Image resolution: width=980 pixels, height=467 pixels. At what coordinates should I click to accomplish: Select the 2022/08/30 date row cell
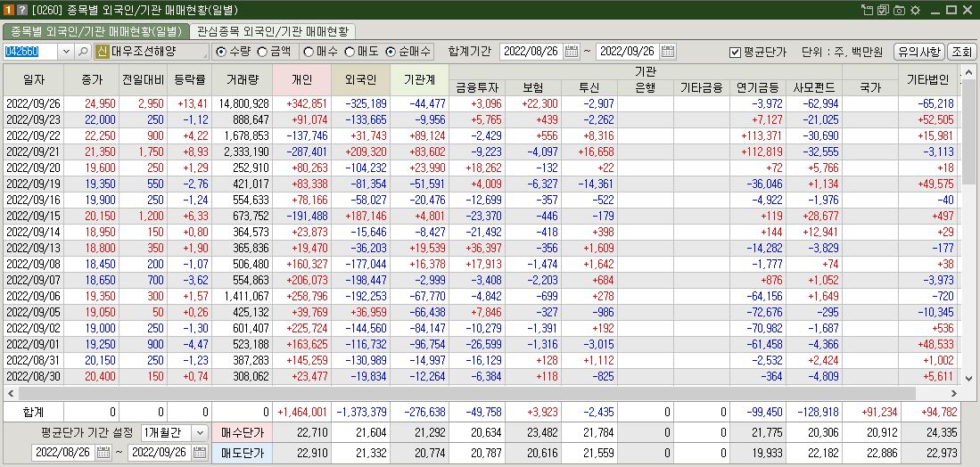pyautogui.click(x=33, y=376)
